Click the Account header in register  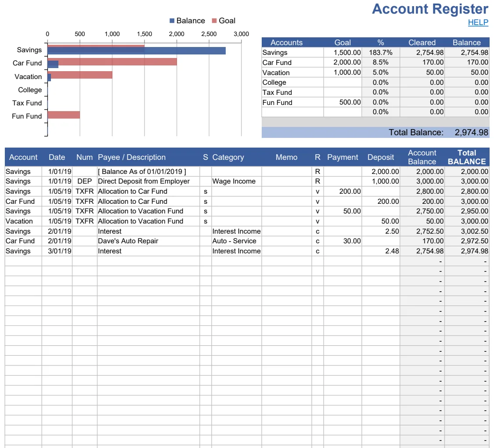click(x=23, y=157)
